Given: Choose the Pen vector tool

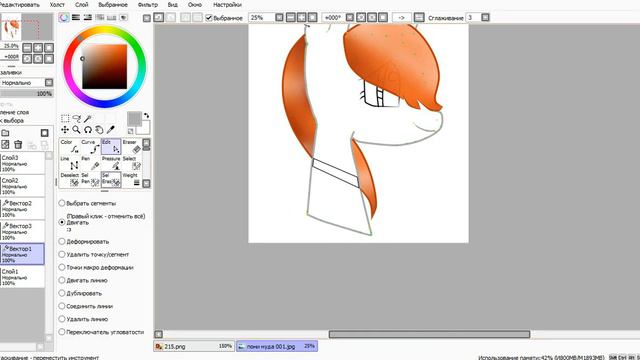Looking at the screenshot, I should pos(91,163).
